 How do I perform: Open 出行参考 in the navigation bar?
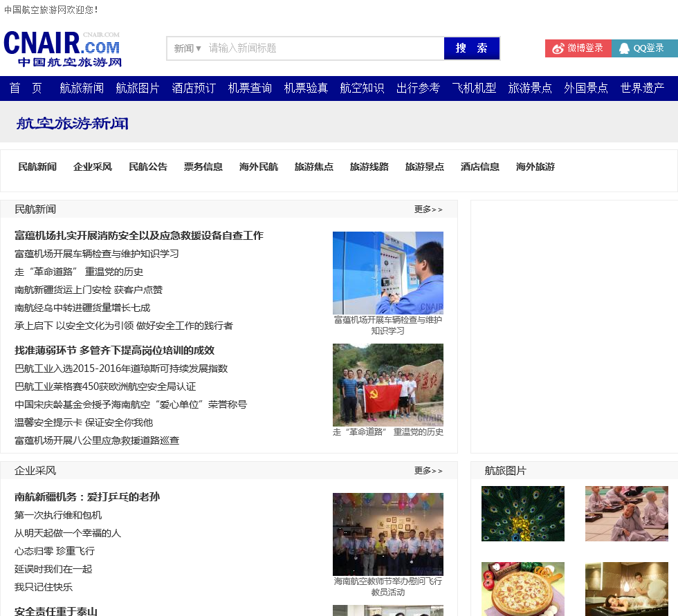418,88
